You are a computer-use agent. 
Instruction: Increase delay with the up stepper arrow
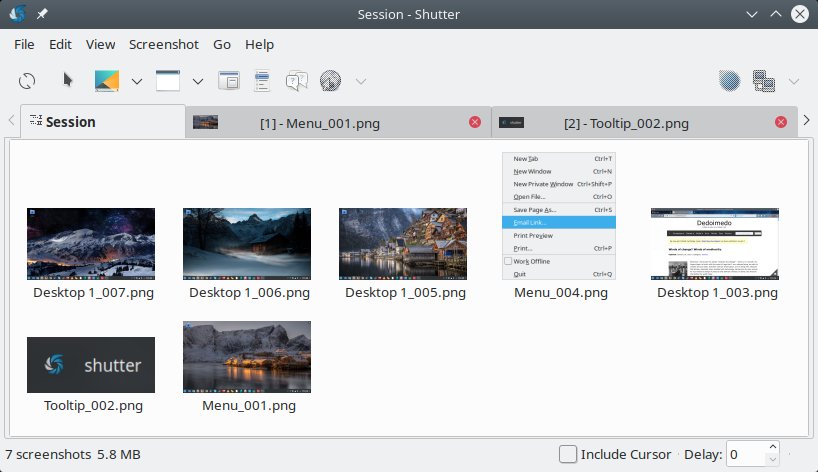pos(773,447)
